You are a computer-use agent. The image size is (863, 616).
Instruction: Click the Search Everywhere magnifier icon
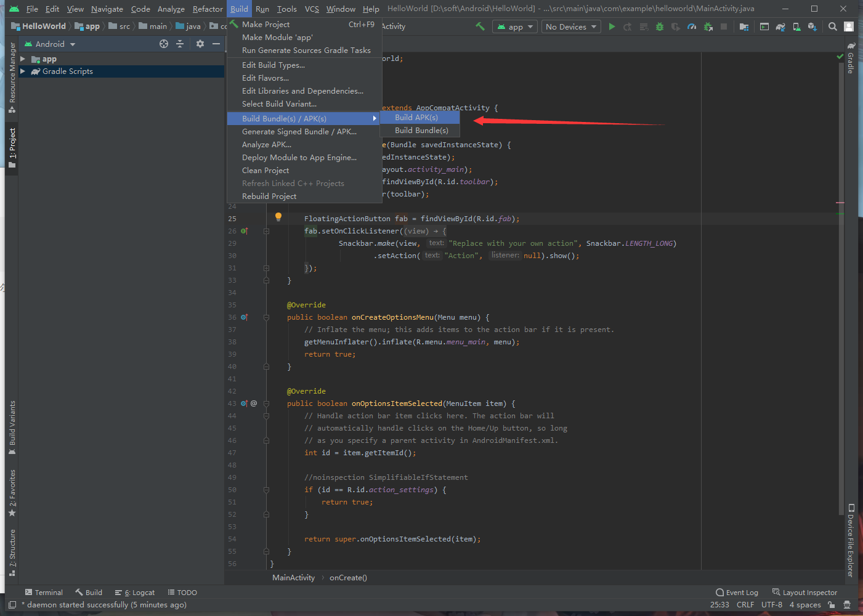tap(833, 26)
